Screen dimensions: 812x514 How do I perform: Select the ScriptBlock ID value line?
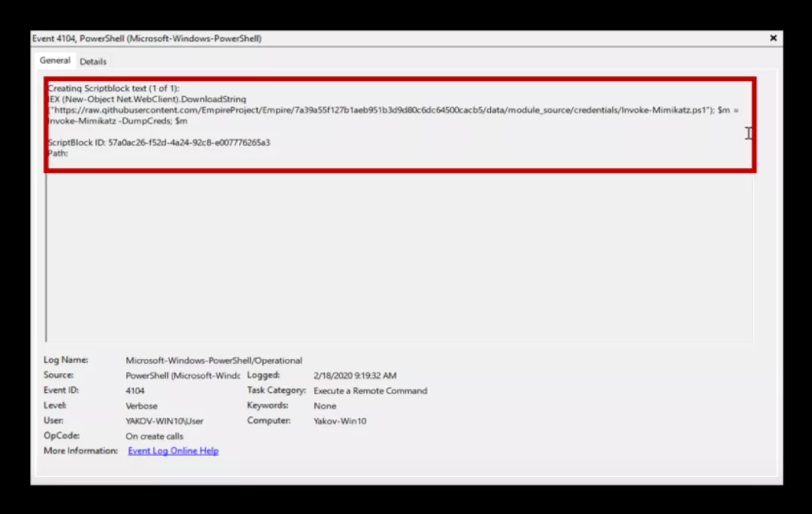159,142
